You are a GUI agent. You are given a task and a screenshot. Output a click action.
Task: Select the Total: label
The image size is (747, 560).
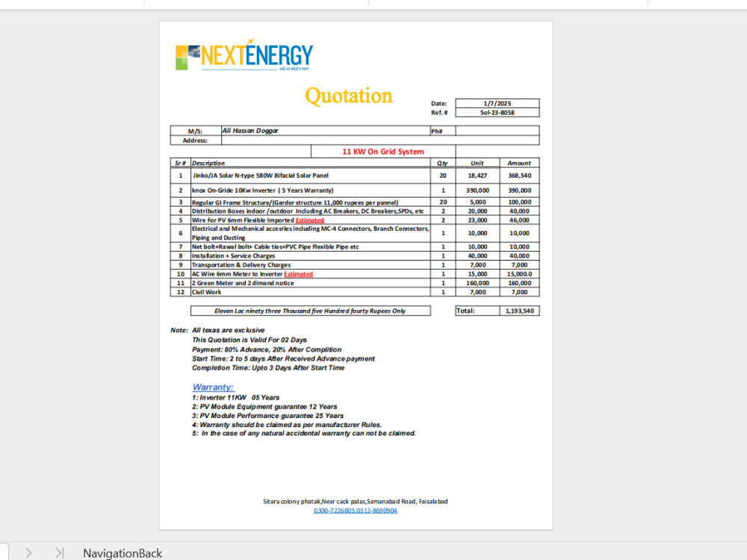tap(465, 311)
